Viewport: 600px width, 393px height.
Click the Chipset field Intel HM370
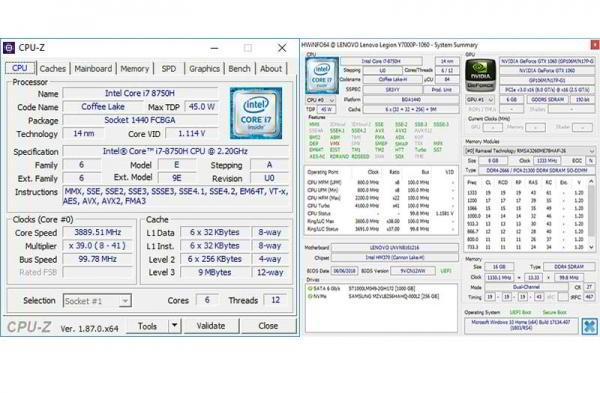395,258
